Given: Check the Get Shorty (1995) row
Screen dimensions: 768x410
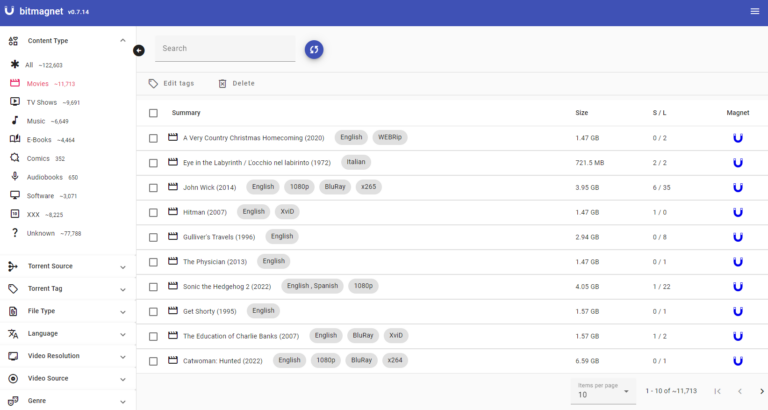Looking at the screenshot, I should coord(153,312).
